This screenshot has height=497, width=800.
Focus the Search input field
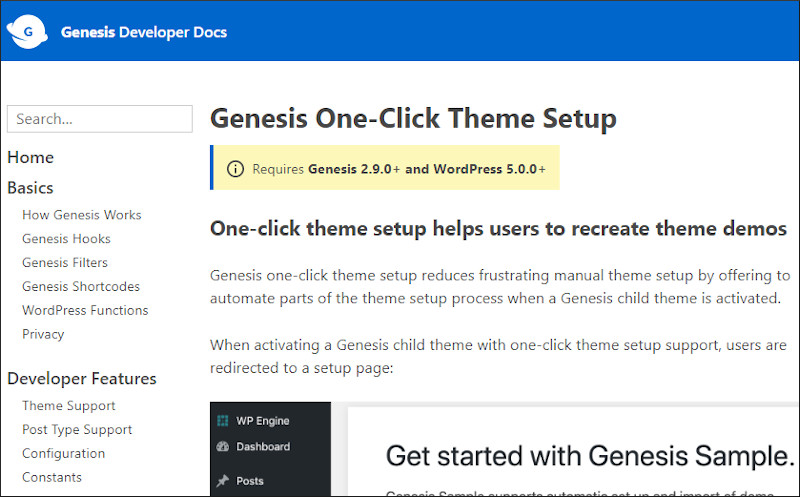point(99,119)
